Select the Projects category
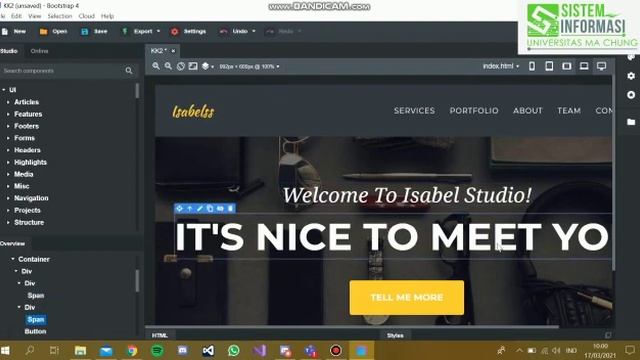Viewport: 640px width, 360px height. 27,210
